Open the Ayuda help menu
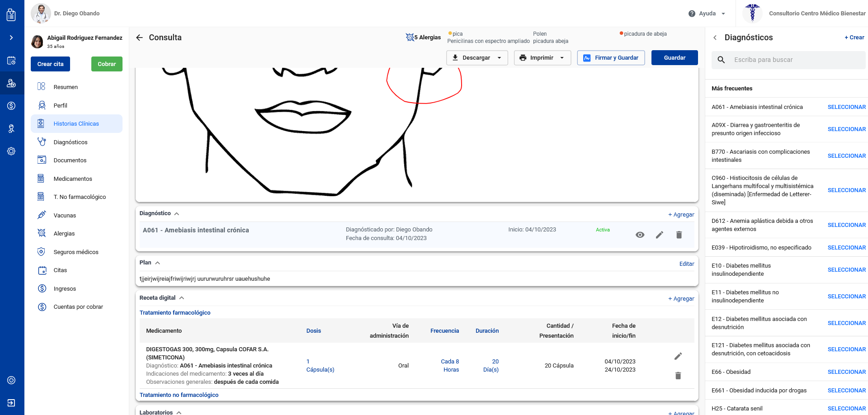868x415 pixels. pyautogui.click(x=707, y=14)
